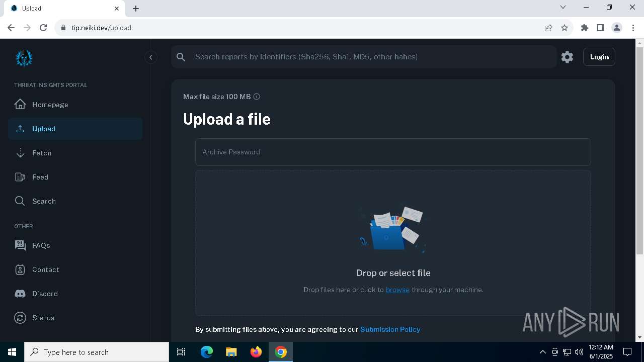
Task: Open FAQs in sidebar
Action: pos(75,245)
